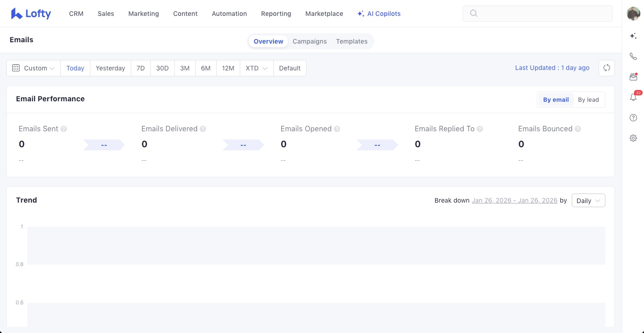Click the refresh data icon
The height and width of the screenshot is (333, 644).
click(x=606, y=68)
